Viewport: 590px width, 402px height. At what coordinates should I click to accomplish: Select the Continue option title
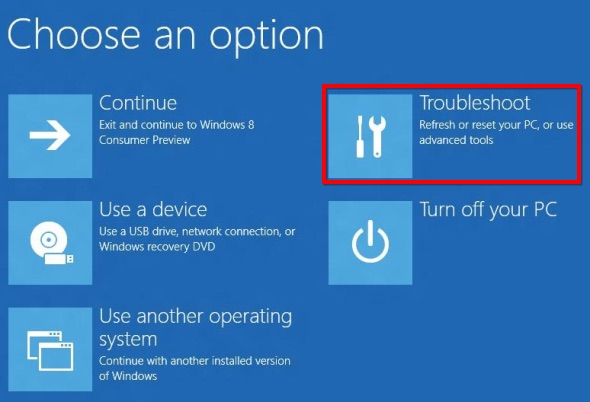coord(138,103)
